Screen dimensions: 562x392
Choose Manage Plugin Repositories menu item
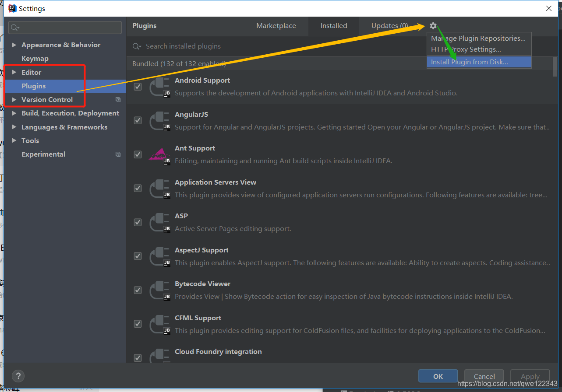[478, 38]
